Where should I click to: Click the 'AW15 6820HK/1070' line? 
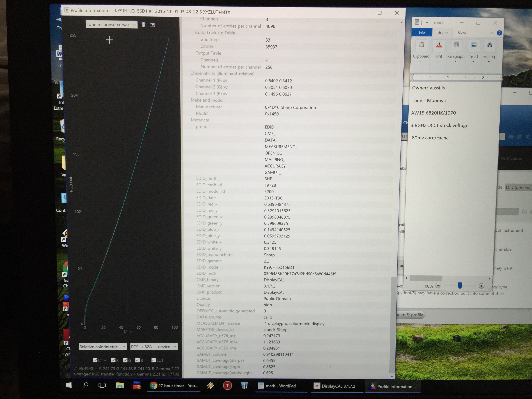pos(433,113)
